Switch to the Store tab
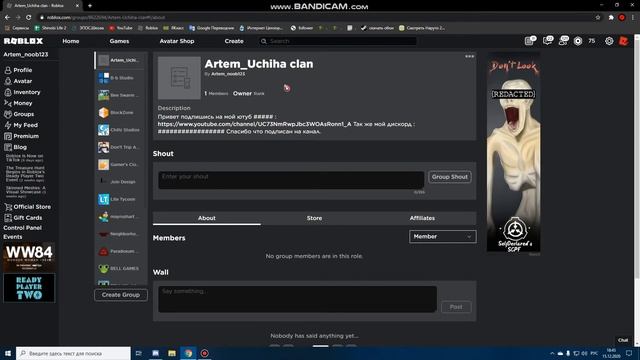Screen dimensions: 640x360 point(314,218)
